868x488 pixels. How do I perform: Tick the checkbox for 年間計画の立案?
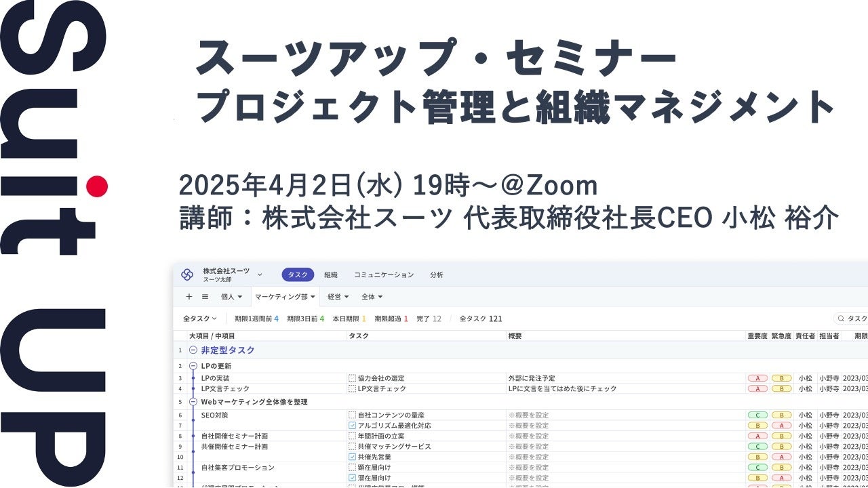pyautogui.click(x=352, y=436)
